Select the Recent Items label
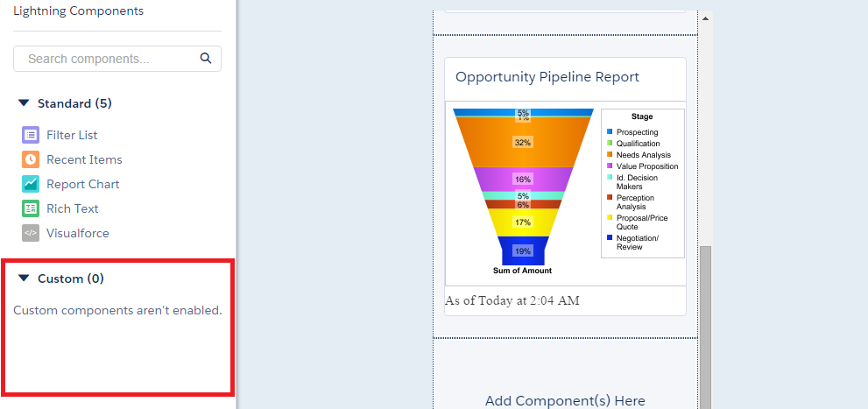The height and width of the screenshot is (409, 868). click(x=84, y=159)
